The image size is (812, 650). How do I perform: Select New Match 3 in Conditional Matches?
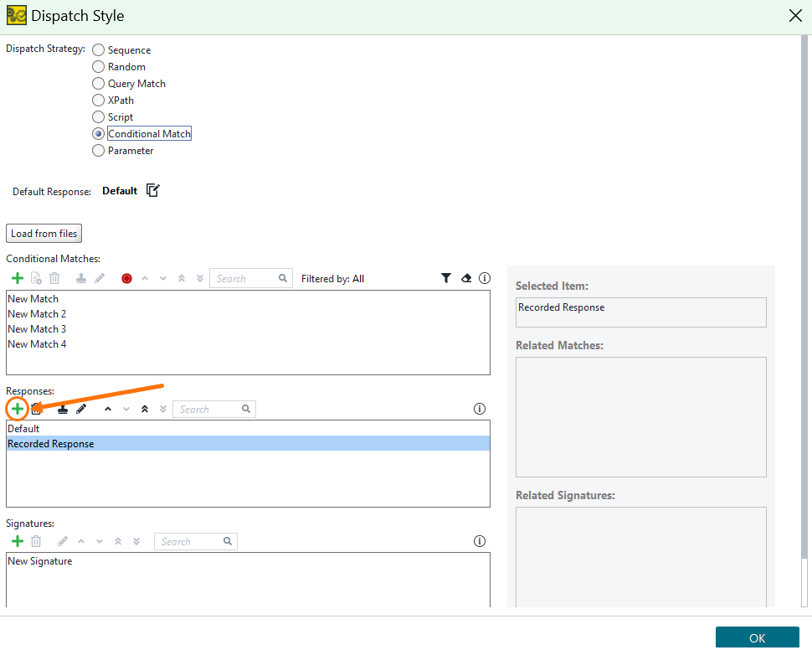[x=37, y=329]
